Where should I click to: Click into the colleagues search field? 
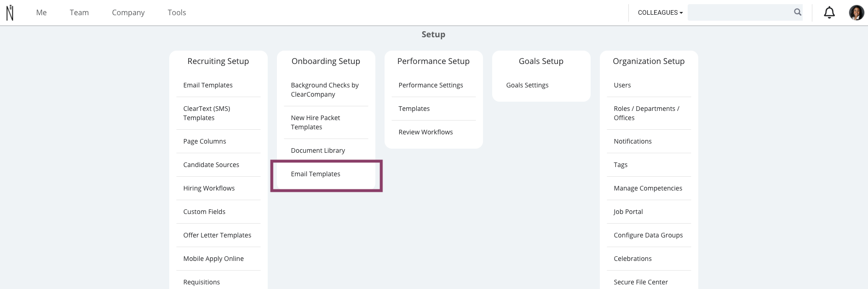tap(740, 12)
